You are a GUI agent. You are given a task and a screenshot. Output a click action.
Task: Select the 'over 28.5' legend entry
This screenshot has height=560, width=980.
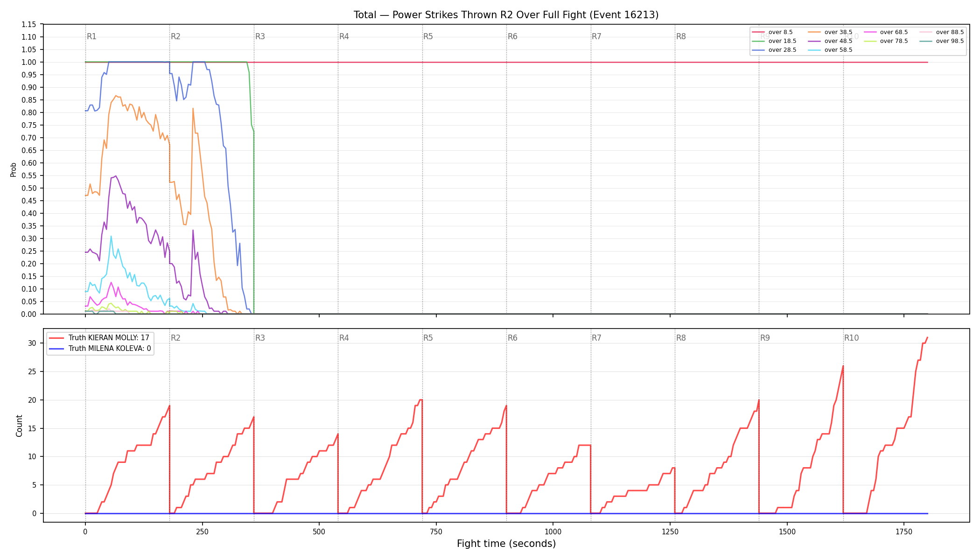point(774,50)
